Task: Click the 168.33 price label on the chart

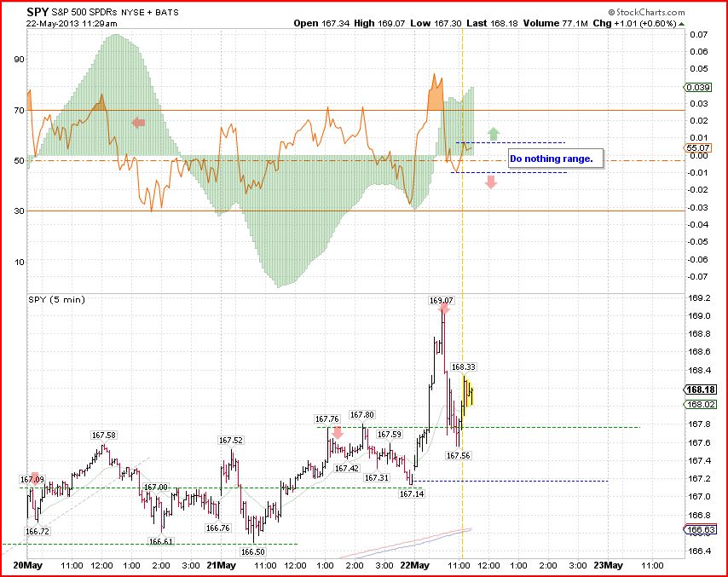Action: point(464,366)
